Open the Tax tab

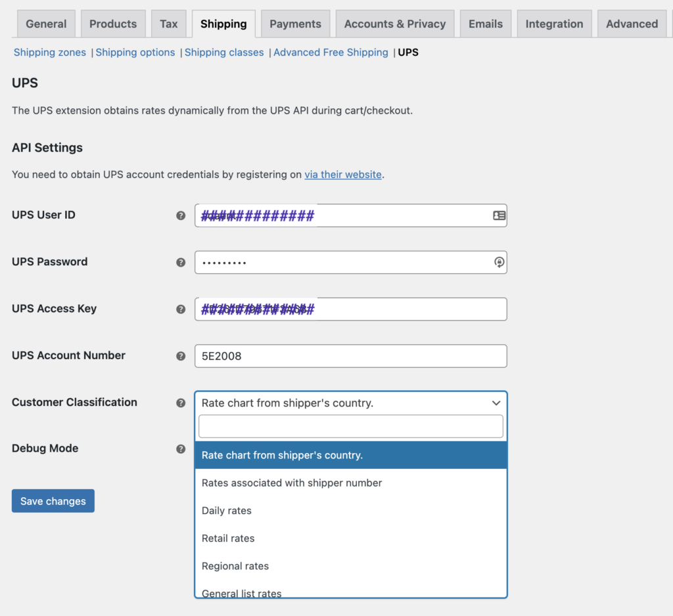pos(169,24)
